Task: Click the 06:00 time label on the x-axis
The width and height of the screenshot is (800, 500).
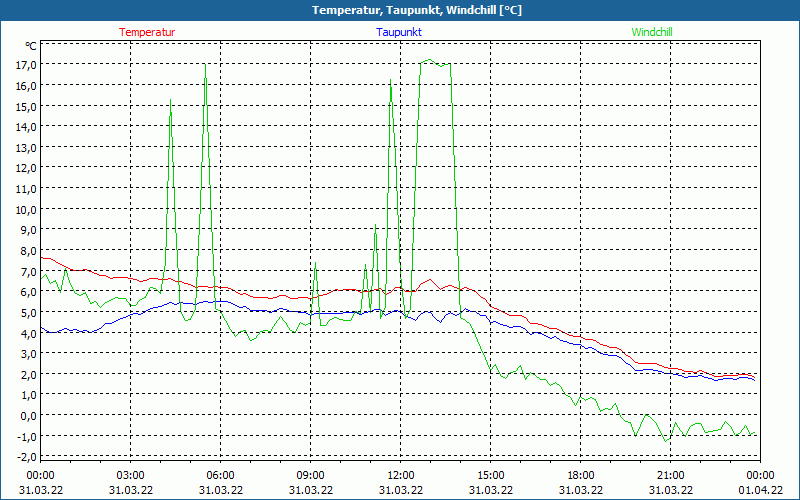Action: tap(220, 476)
